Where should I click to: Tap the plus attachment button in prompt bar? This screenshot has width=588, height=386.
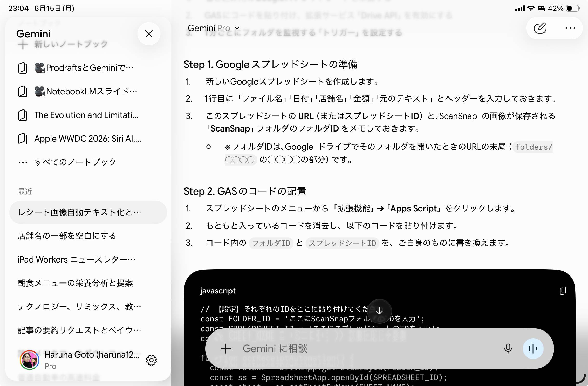click(x=225, y=349)
